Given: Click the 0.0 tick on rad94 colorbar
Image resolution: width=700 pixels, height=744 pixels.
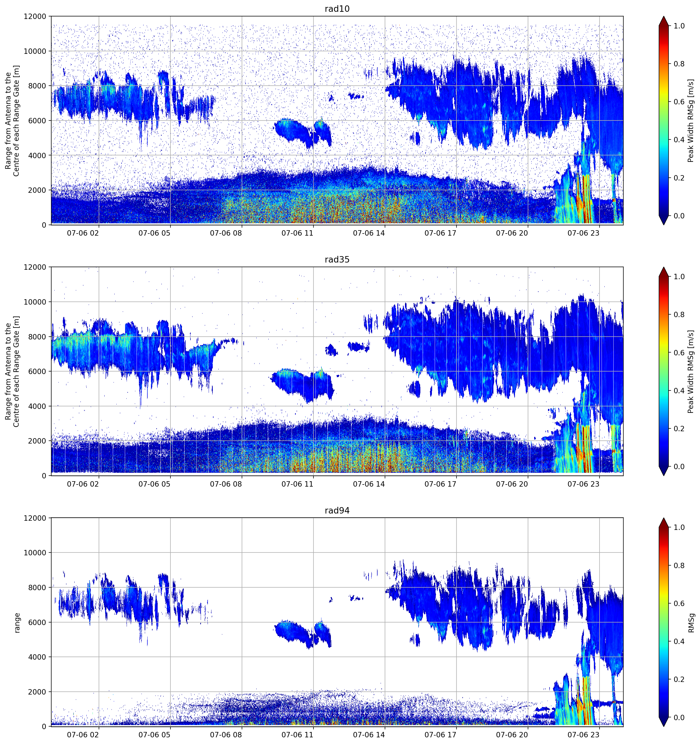Looking at the screenshot, I should (679, 717).
